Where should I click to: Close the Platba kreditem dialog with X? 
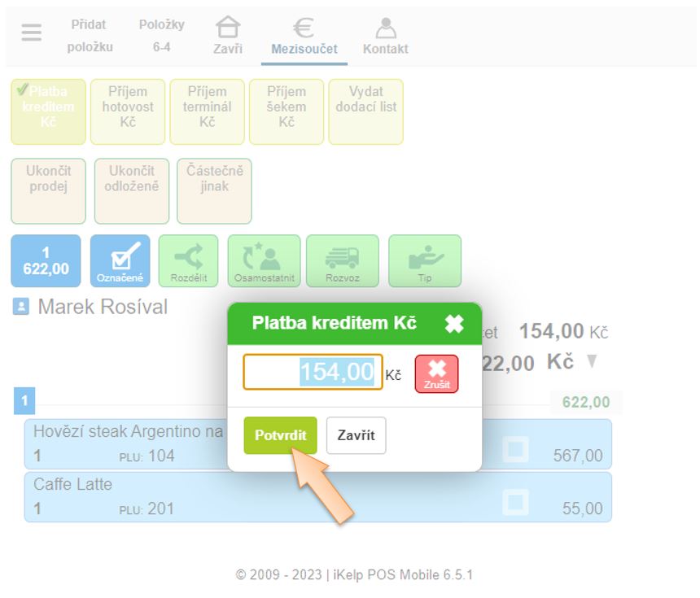tap(454, 324)
